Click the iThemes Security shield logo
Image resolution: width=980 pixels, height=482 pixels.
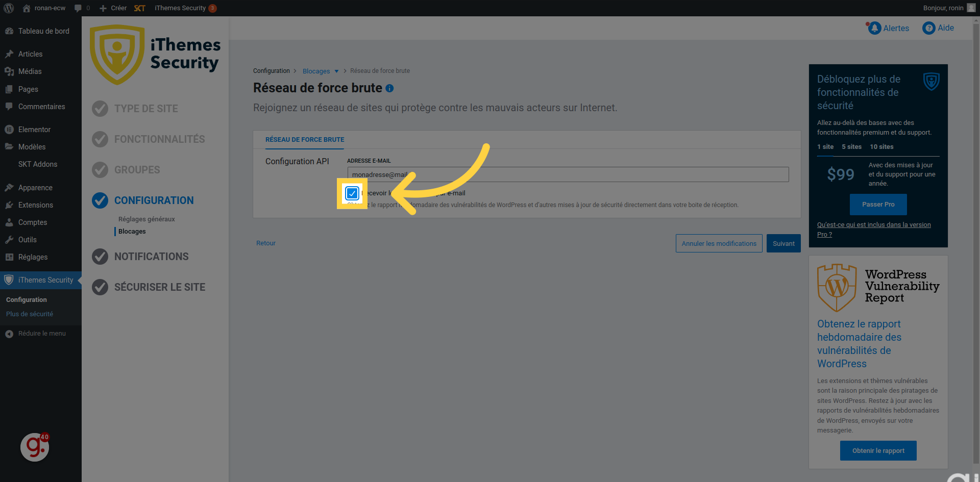point(117,55)
